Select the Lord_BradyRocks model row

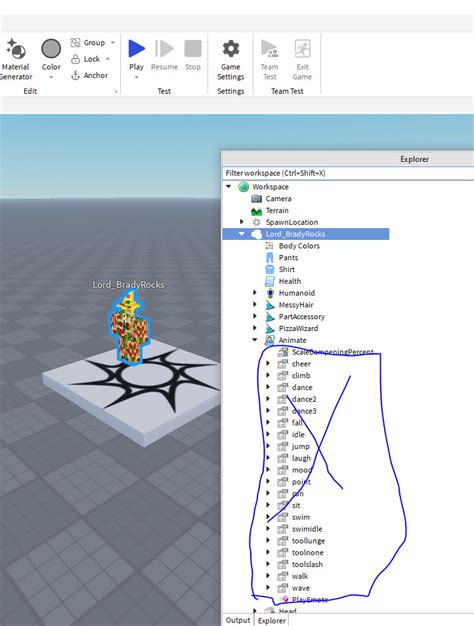305,234
